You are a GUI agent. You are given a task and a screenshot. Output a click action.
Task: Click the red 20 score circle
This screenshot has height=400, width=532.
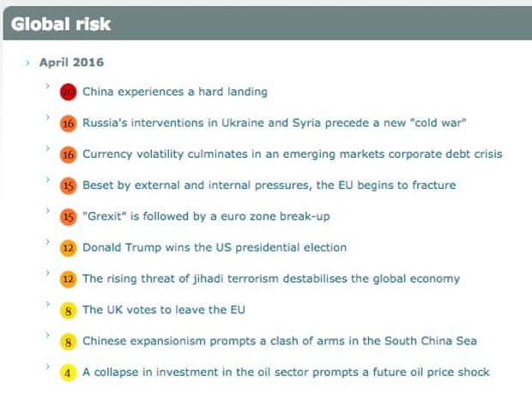point(69,92)
